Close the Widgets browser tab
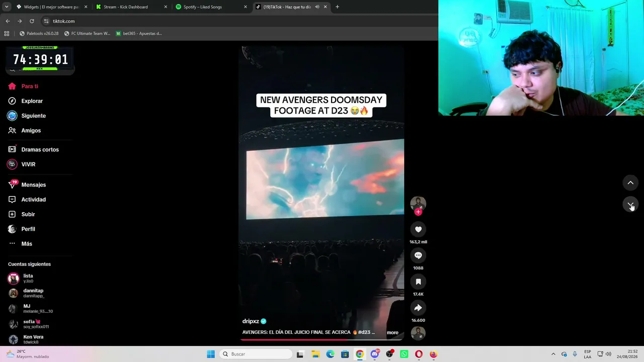Image resolution: width=644 pixels, height=362 pixels. [x=86, y=7]
